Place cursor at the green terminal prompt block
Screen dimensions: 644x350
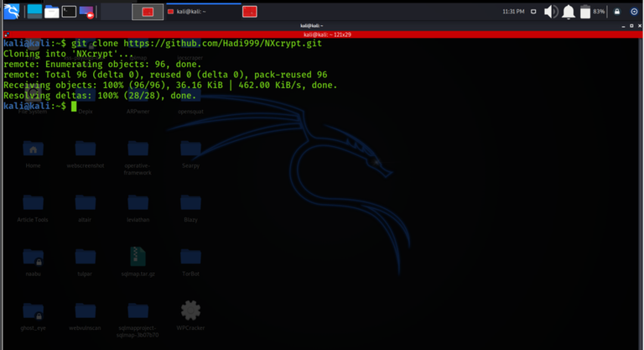[74, 106]
